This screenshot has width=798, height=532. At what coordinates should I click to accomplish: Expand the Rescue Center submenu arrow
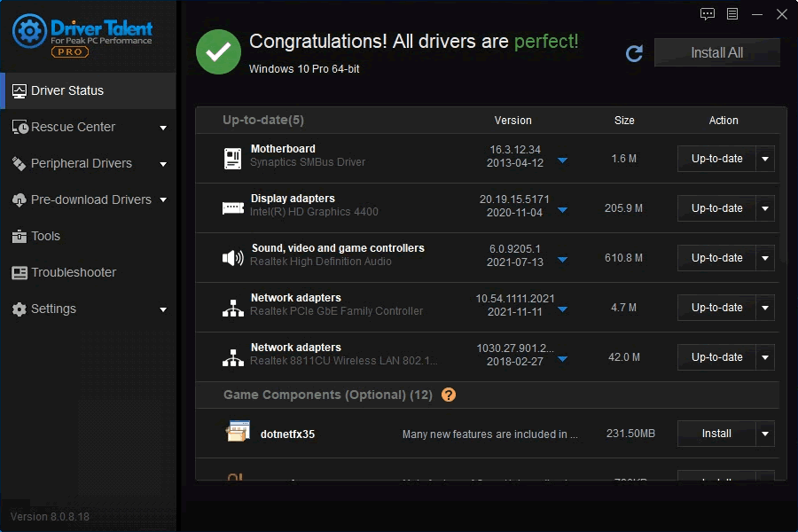tap(163, 128)
